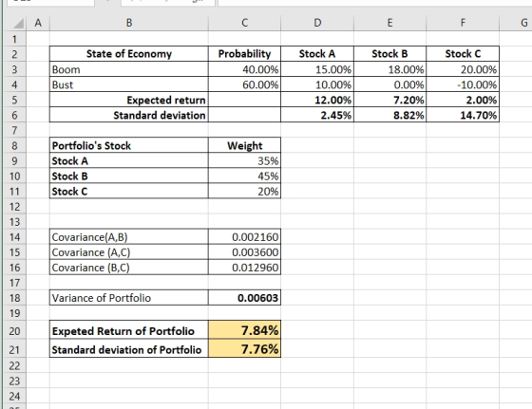Image resolution: width=532 pixels, height=409 pixels.
Task: Select the Bust probability 60.00% cell
Action: (x=245, y=84)
